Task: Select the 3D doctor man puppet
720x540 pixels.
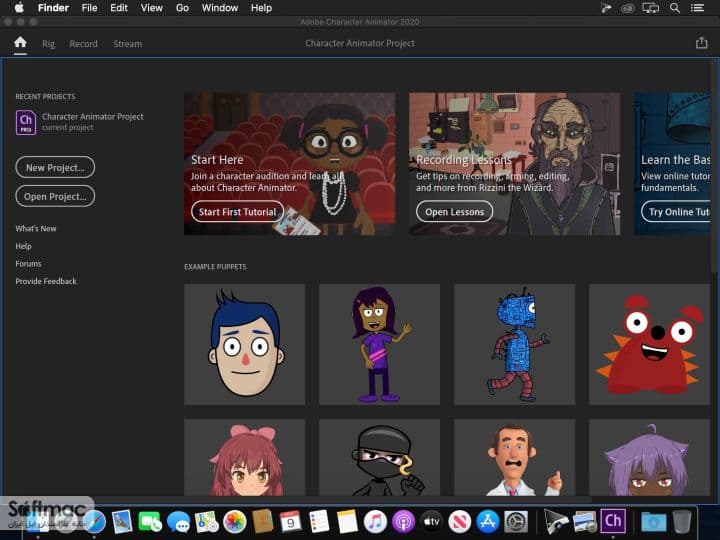Action: pyautogui.click(x=514, y=457)
